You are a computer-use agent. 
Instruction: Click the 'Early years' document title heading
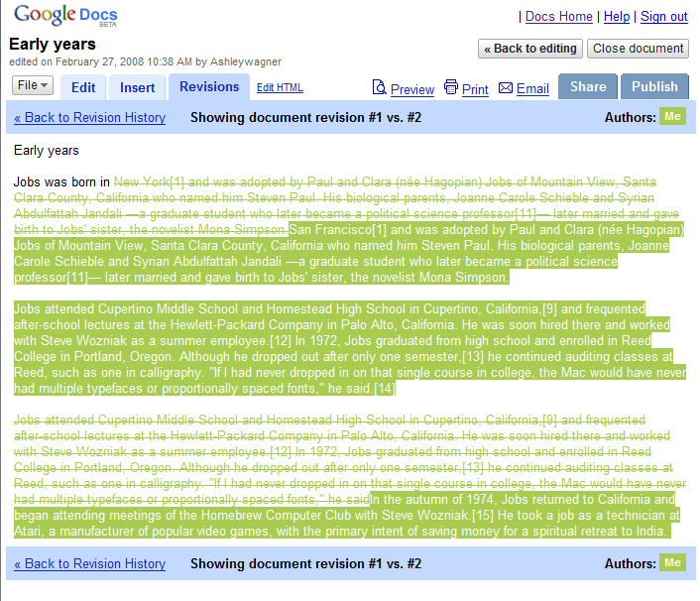[x=53, y=45]
